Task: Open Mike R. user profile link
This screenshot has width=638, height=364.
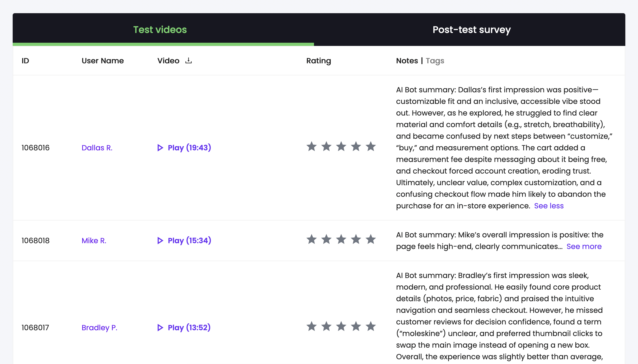Action: tap(94, 241)
